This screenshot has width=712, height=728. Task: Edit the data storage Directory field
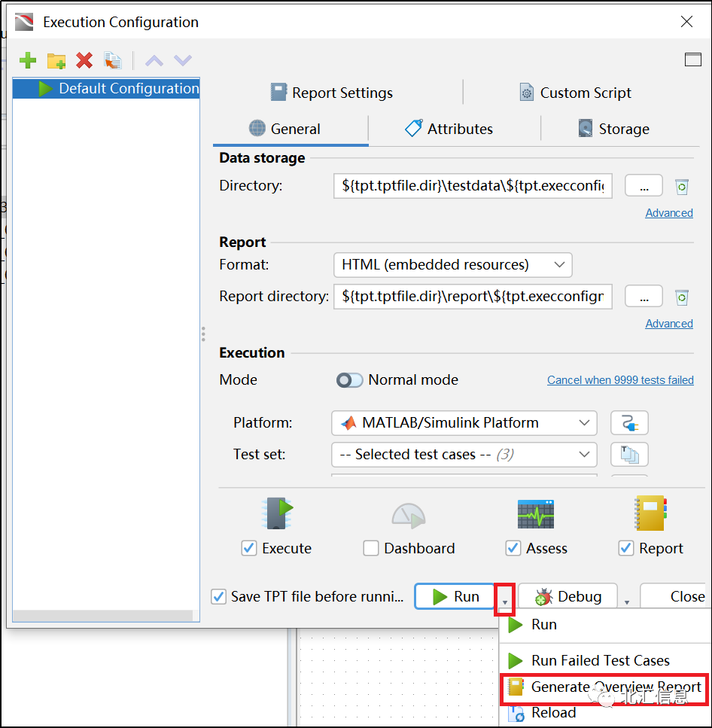pos(473,186)
